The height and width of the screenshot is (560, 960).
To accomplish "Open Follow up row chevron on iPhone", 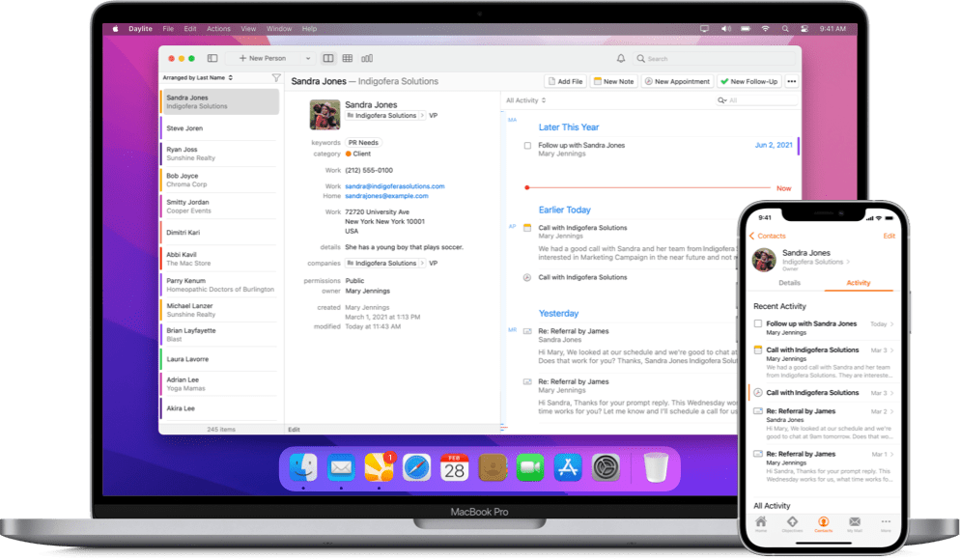I will pos(892,323).
